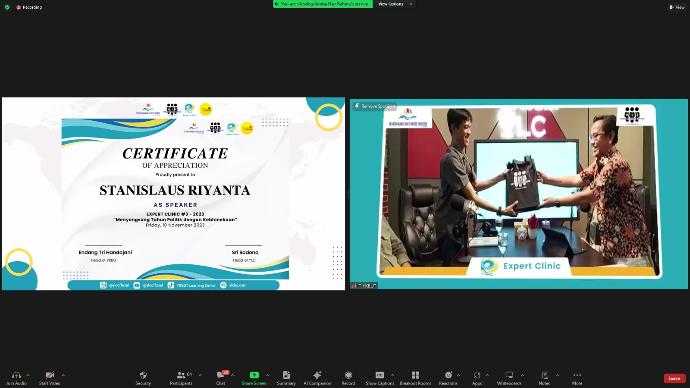Click the red Leave button
The height and width of the screenshot is (388, 690).
click(x=674, y=378)
